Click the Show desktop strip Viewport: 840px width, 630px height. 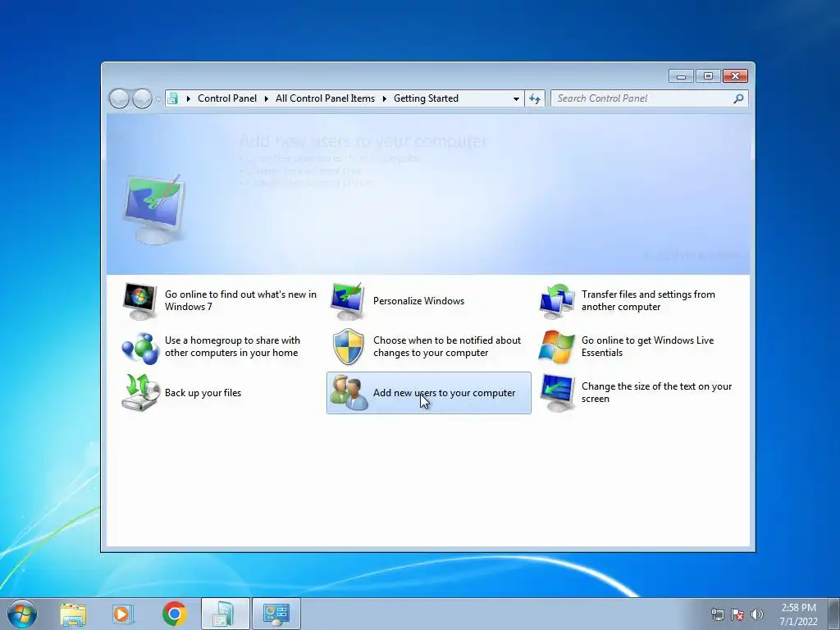tap(834, 614)
